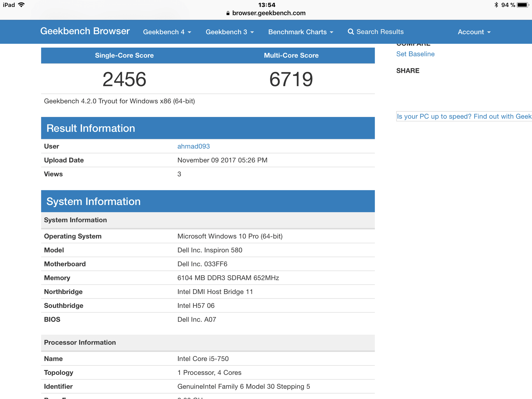
Task: Select upload date November 09 2017 05:26 PM
Action: pyautogui.click(x=222, y=160)
